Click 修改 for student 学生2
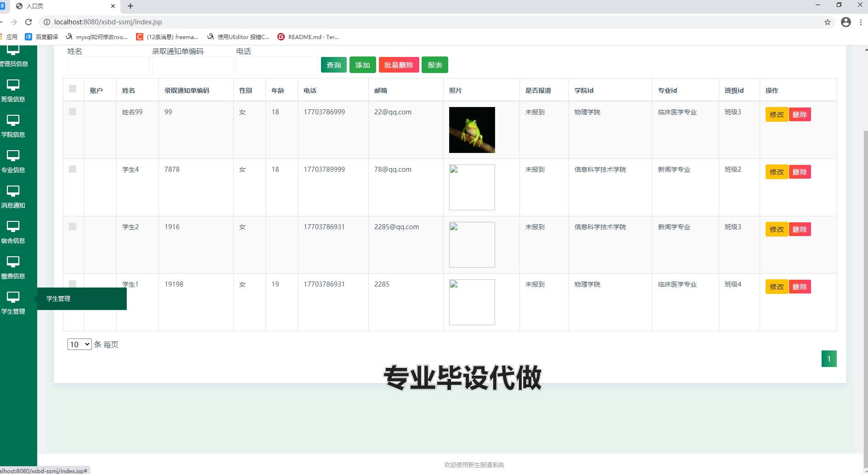This screenshot has height=474, width=868. (x=777, y=229)
